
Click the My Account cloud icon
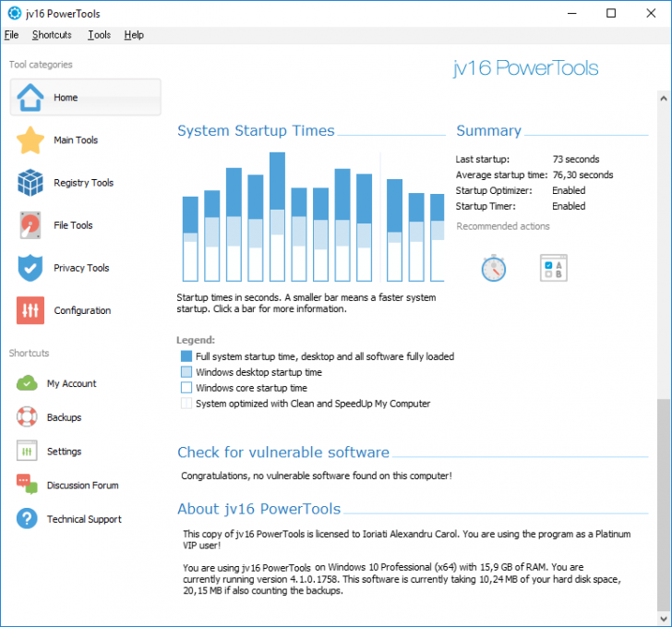coord(27,383)
